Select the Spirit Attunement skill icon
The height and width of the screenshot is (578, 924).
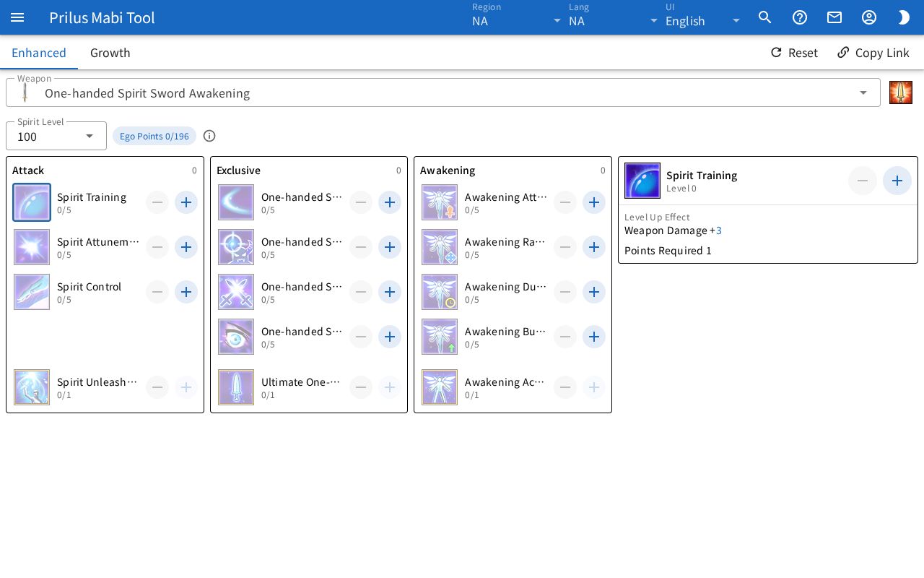click(32, 247)
